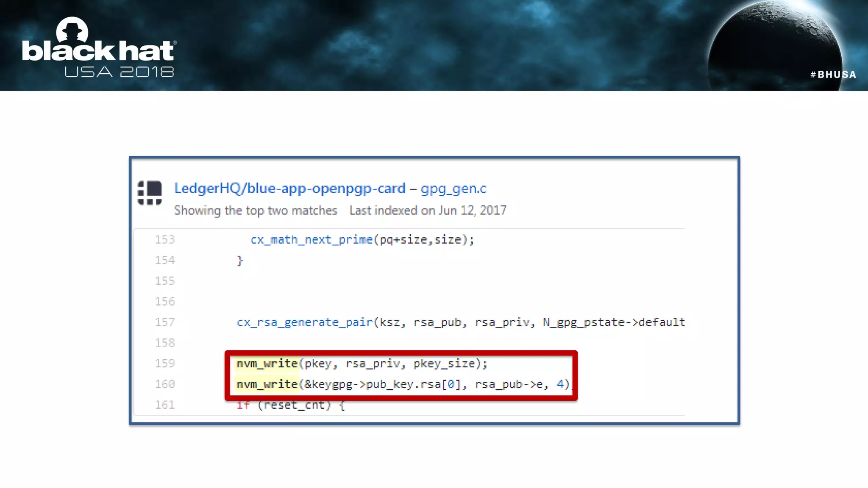Click the closing brace on line 154
Viewport: 868px width, 488px height.
pos(240,261)
